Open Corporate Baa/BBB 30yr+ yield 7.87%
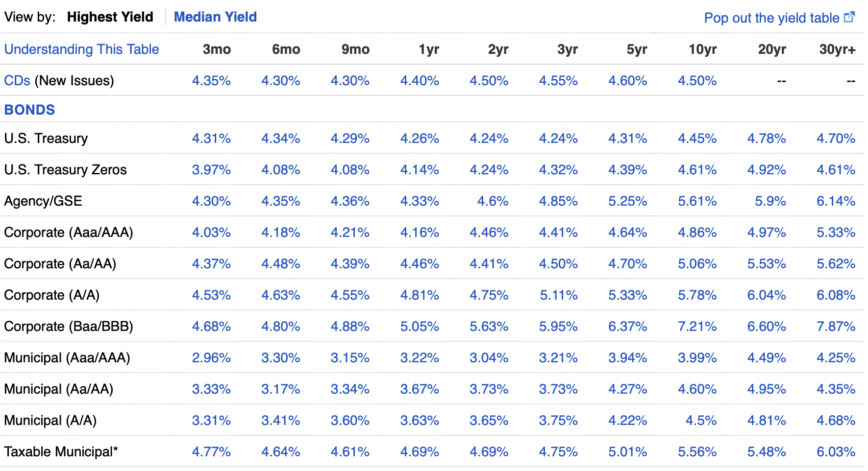868x471 pixels. point(836,327)
